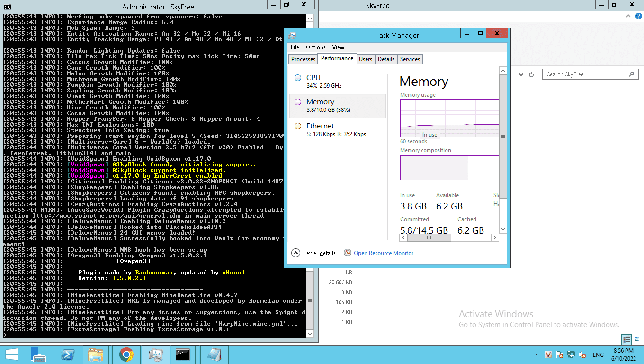Open Google Chrome from the taskbar
The width and height of the screenshot is (644, 364).
125,354
